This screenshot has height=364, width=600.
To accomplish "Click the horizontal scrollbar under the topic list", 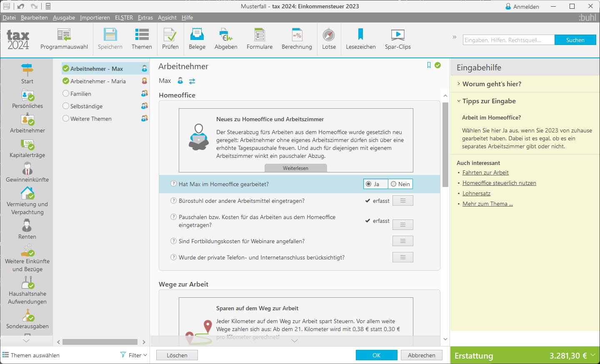I will (100, 342).
